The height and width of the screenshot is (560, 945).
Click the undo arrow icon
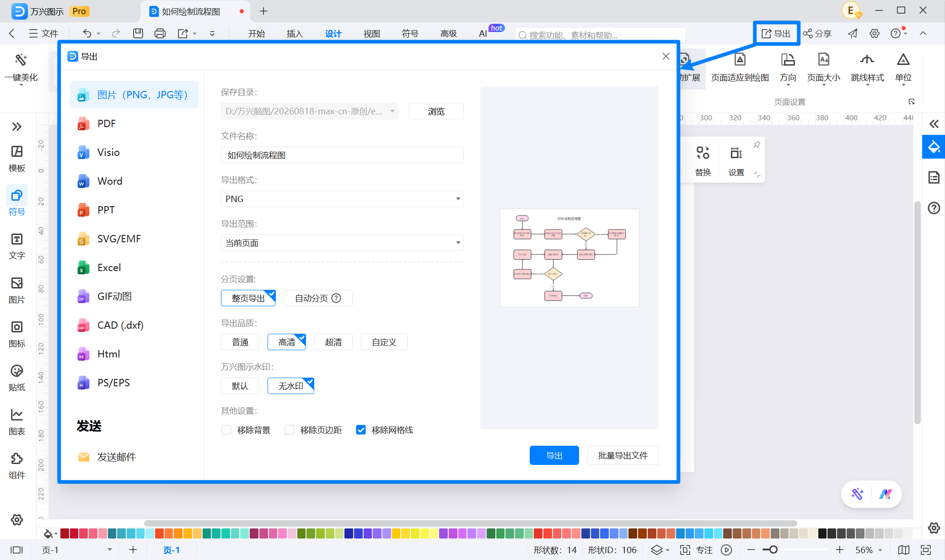87,33
